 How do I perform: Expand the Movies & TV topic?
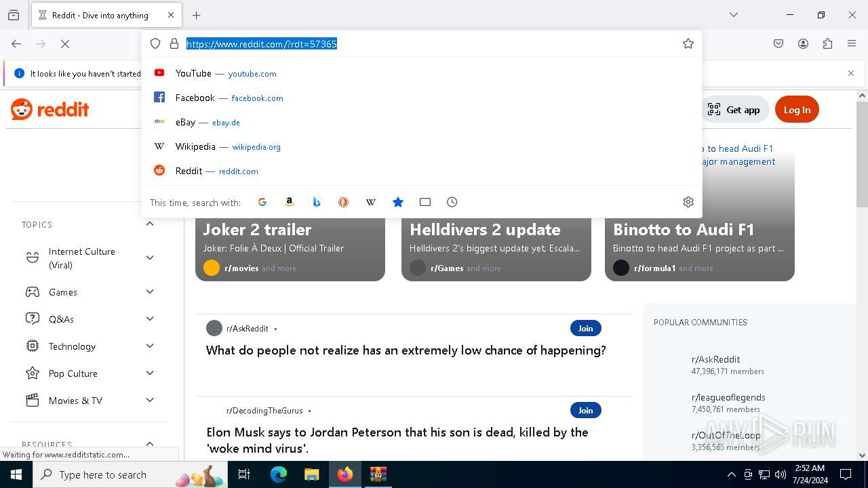pos(150,400)
